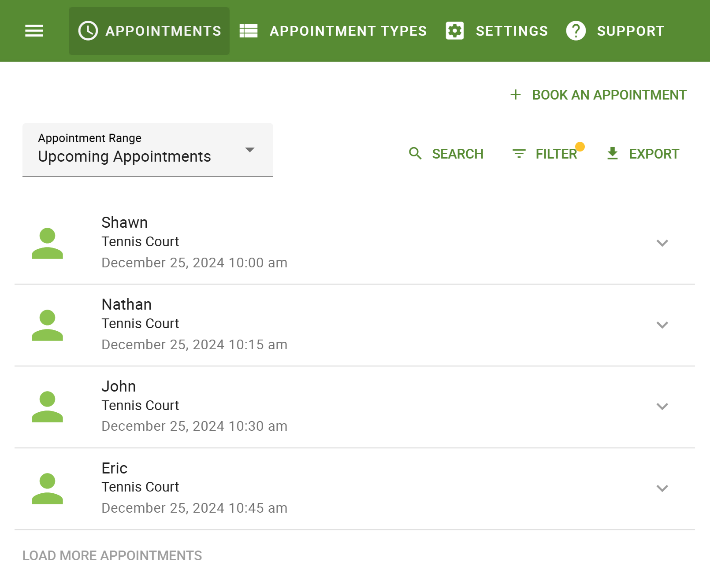Open the Appointment Range dropdown

(x=249, y=150)
